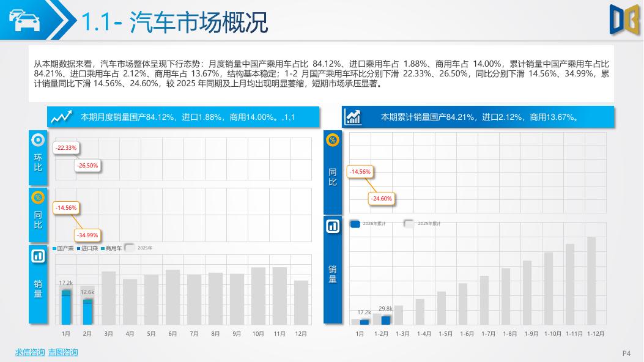The width and height of the screenshot is (644, 362).
Task: Click the 1-2月 axis label
Action: pyautogui.click(x=381, y=334)
